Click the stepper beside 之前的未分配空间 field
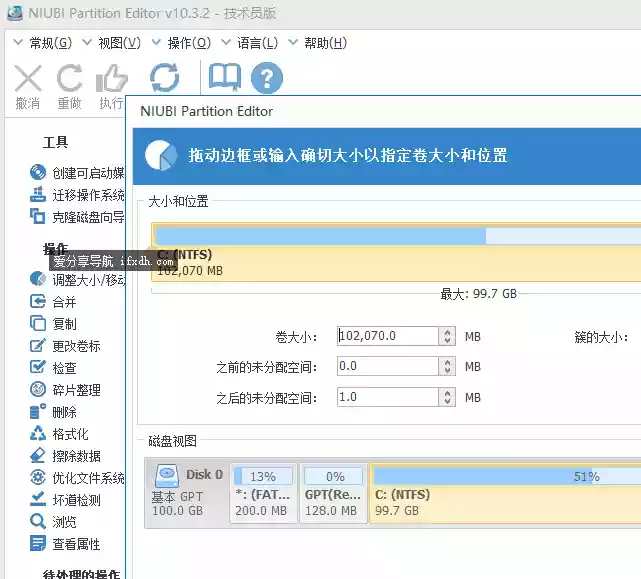This screenshot has width=641, height=579. [447, 366]
